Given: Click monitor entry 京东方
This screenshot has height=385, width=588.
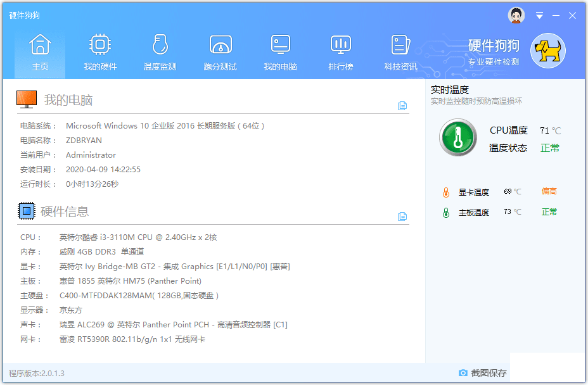Looking at the screenshot, I should point(70,310).
